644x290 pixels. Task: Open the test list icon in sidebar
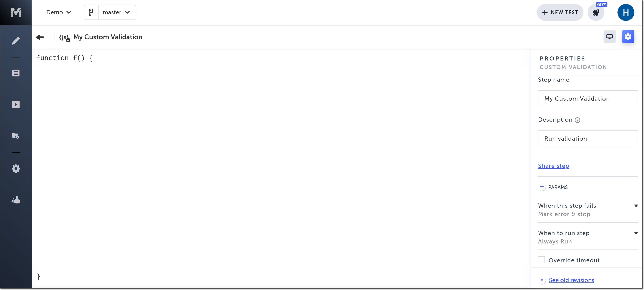tap(16, 73)
